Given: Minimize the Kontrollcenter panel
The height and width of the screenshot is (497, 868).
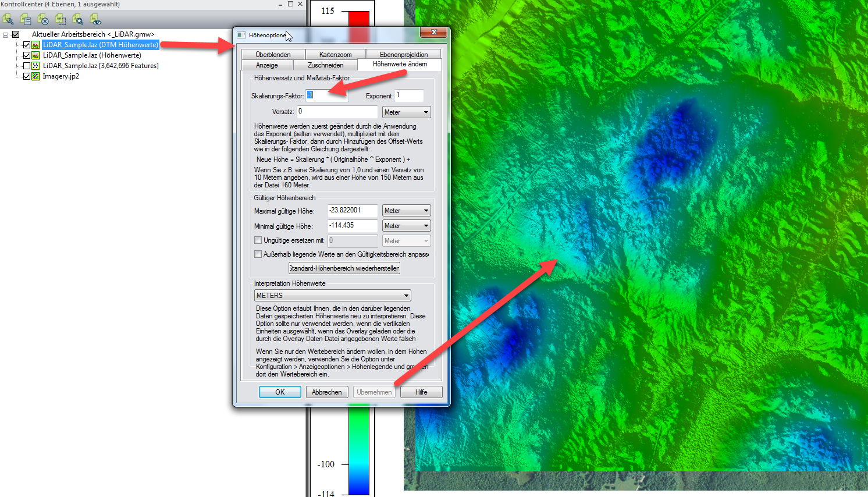Looking at the screenshot, I should [280, 4].
